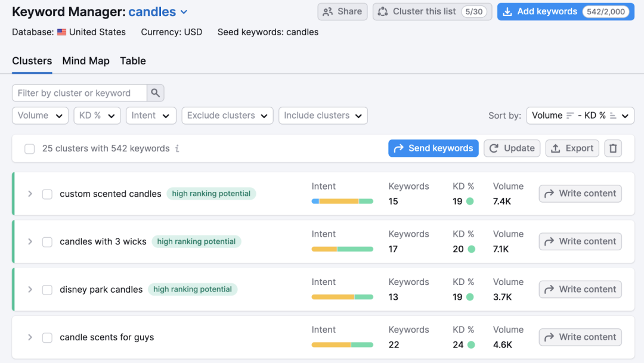Click the 'disney park candles' cluster name
This screenshot has height=363, width=644.
101,290
